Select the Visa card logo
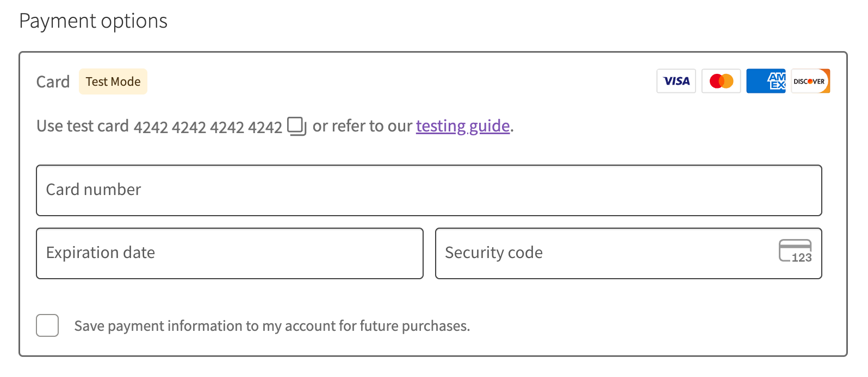The height and width of the screenshot is (377, 868). (676, 80)
